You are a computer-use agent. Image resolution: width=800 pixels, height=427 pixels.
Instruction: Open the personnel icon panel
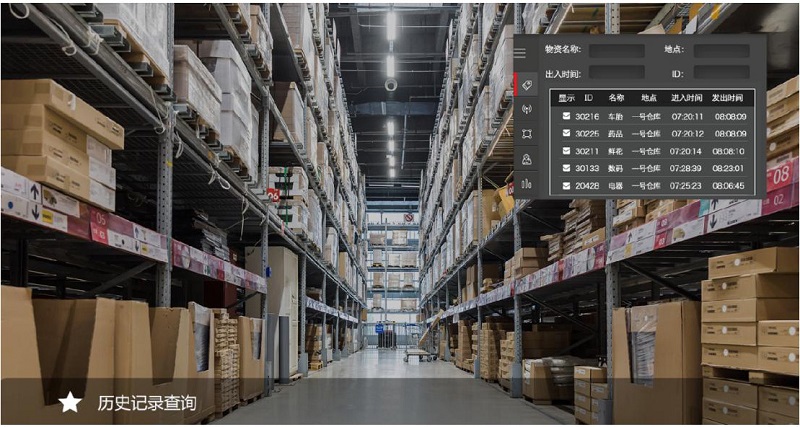click(526, 159)
